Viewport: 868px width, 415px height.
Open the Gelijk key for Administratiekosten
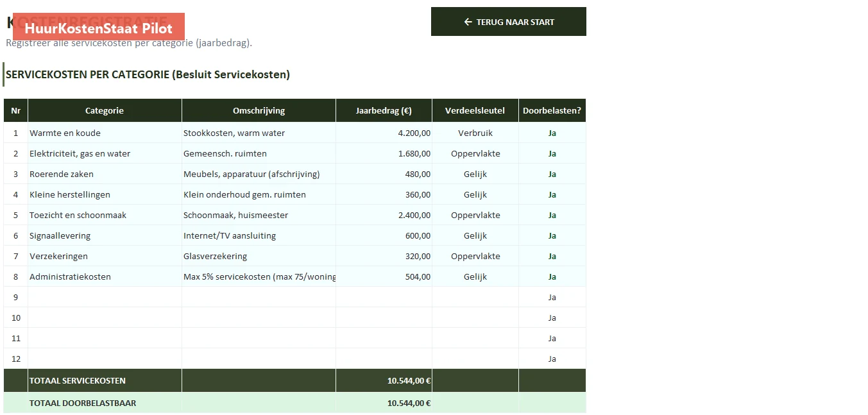(x=475, y=276)
